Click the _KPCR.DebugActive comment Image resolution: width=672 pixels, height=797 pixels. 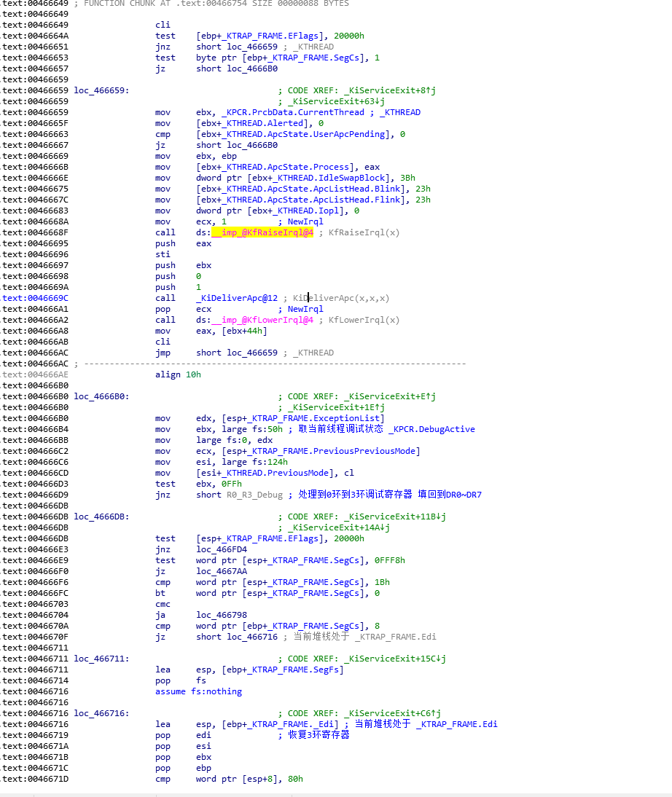click(432, 429)
